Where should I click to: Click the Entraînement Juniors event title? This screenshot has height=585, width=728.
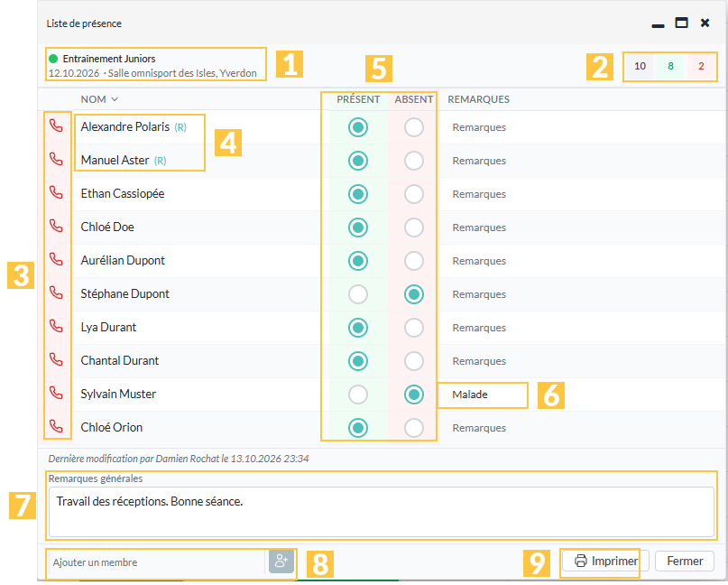109,59
